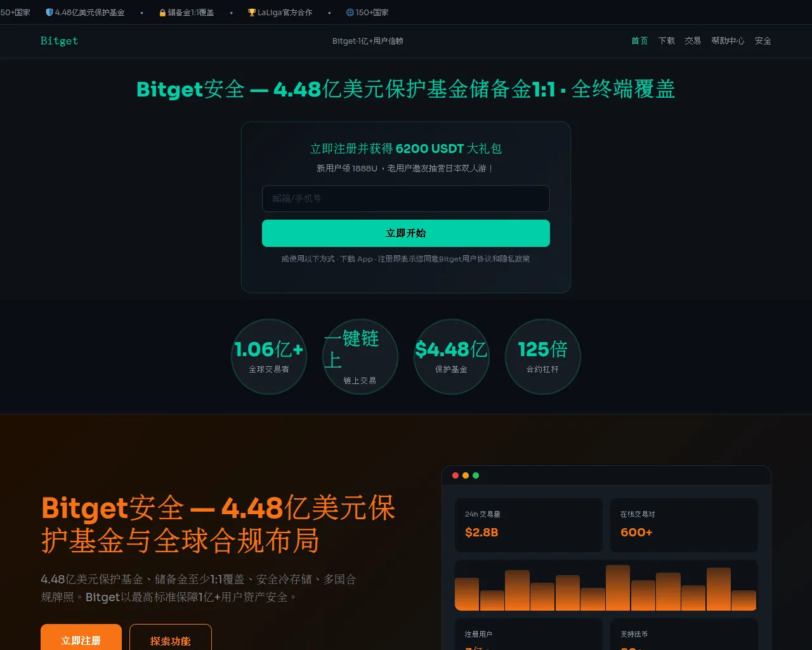Click the 立即注册并获得 6200 USDT 大礼包 heading
Viewport: 812px width, 650px height.
click(406, 149)
